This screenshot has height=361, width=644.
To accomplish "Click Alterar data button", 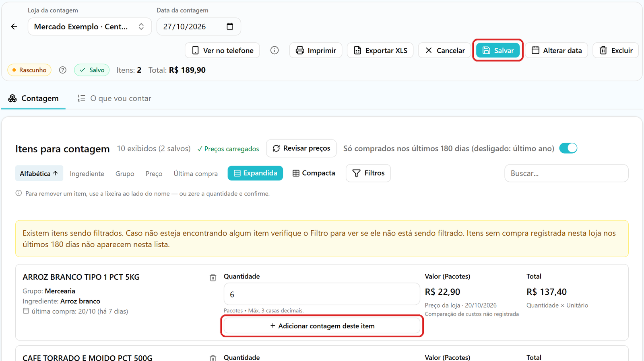I will point(556,50).
